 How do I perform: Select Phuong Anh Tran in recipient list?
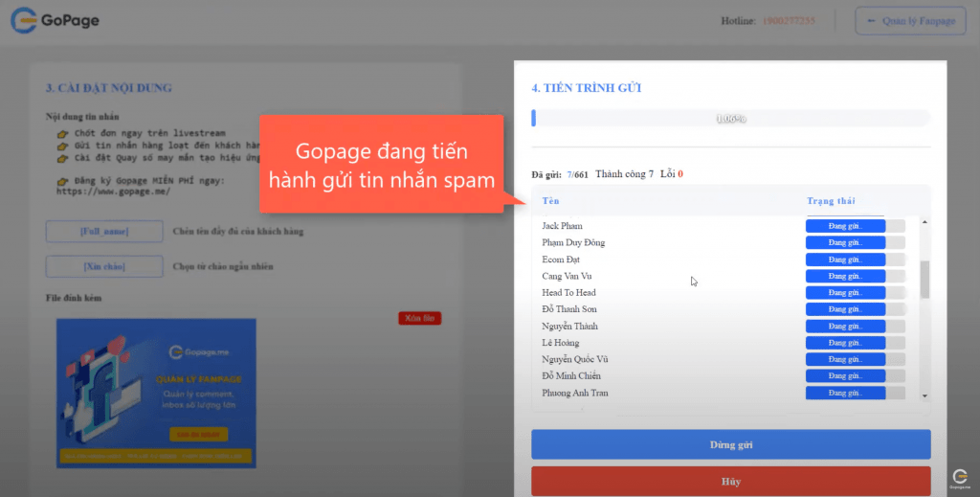pyautogui.click(x=575, y=393)
